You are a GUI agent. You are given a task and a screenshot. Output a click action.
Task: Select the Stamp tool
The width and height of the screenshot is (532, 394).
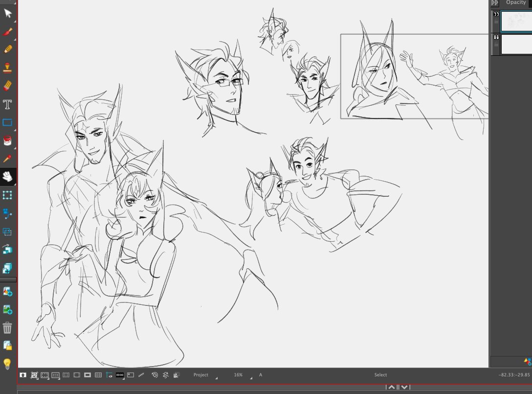click(7, 68)
